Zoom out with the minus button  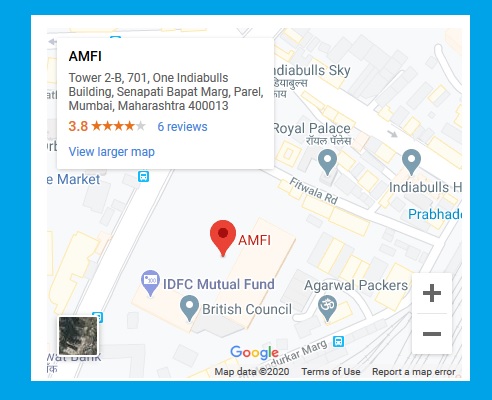(x=432, y=334)
